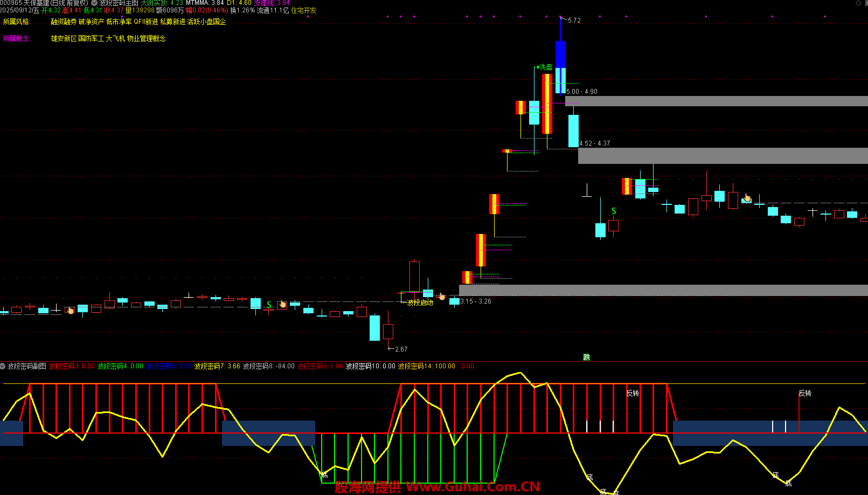Viewport: 868px width, 495px height.
Task: Select the stock title 天保基建(日线,前复权)
Action: pos(55,3)
